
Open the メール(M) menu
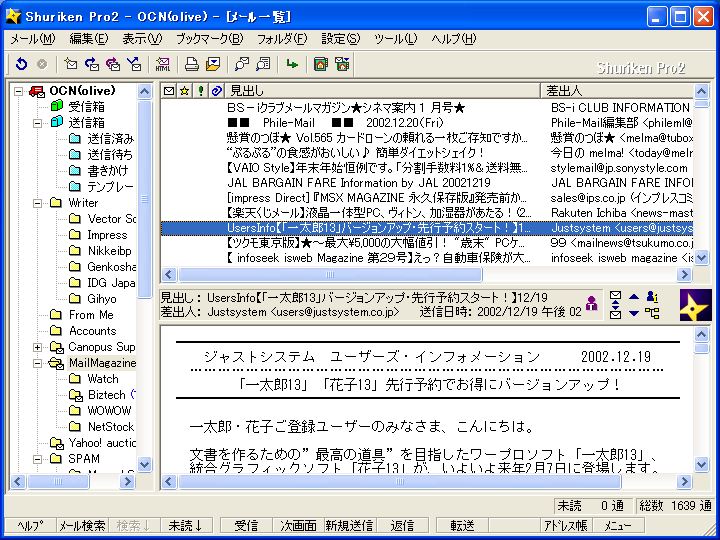point(33,39)
